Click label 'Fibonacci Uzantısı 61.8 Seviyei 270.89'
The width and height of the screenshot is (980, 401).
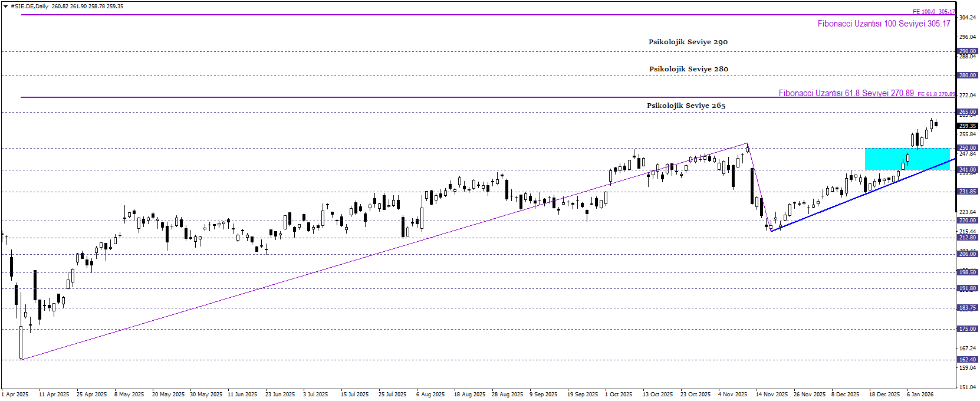click(846, 93)
